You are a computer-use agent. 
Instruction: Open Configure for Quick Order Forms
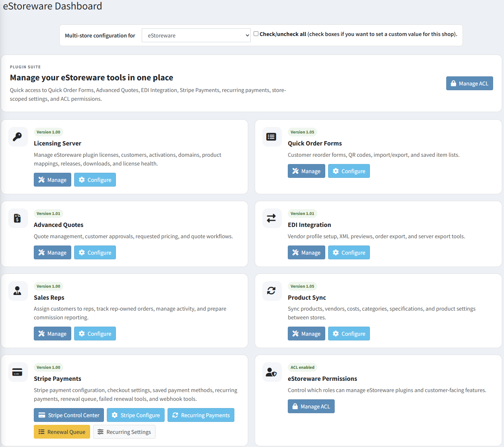[349, 171]
